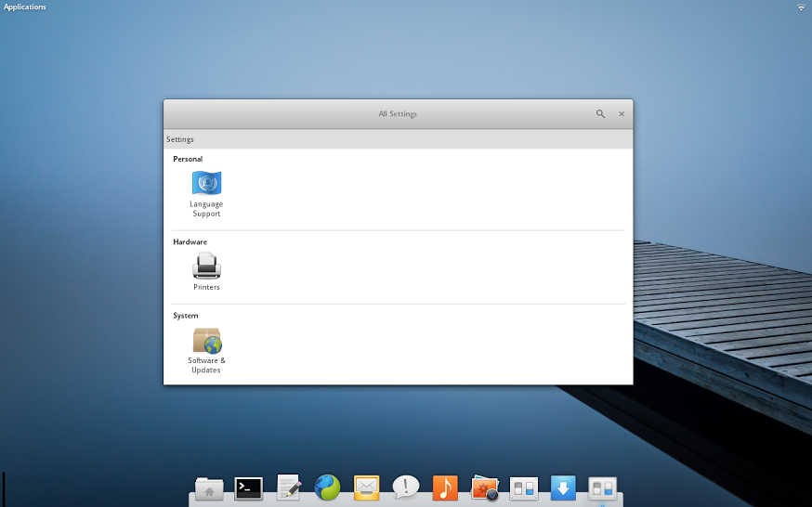The width and height of the screenshot is (812, 507).
Task: Open the Applications menu
Action: pyautogui.click(x=25, y=6)
